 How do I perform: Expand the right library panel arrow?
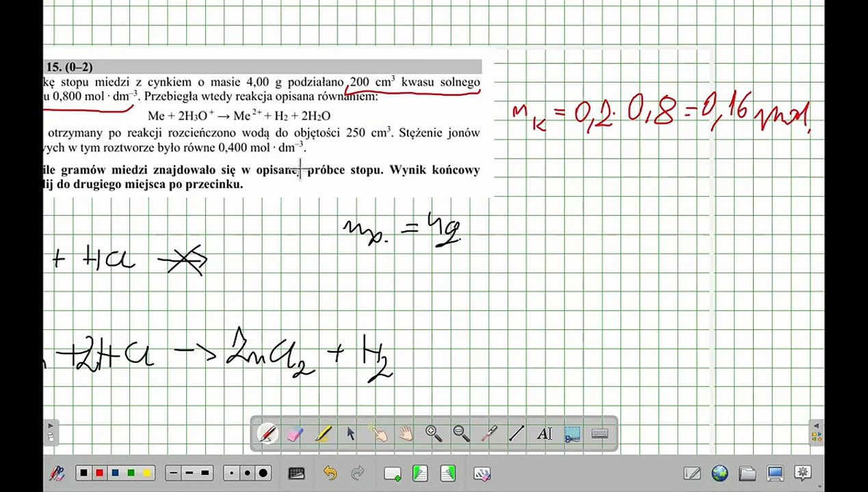point(816,433)
